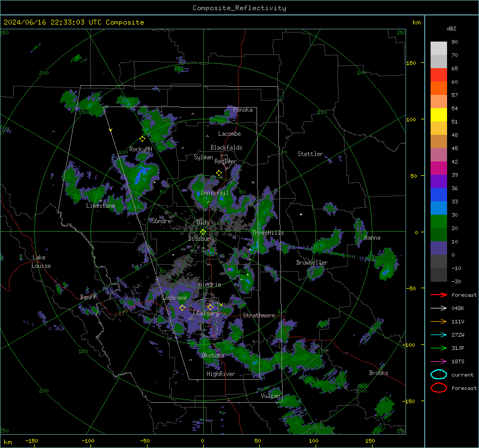Viewport: 479px width, 448px height.
Task: Click the green 31JP arrow in legend
Action: coord(439,348)
